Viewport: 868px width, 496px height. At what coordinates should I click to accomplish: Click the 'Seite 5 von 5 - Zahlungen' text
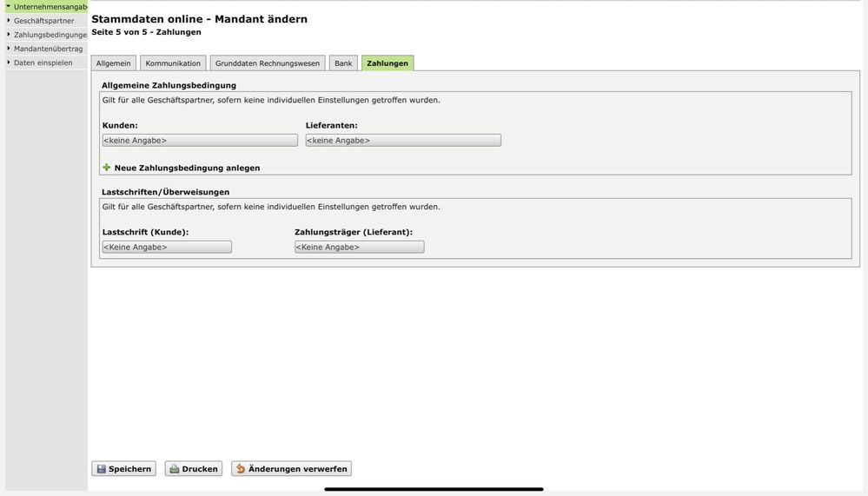click(x=146, y=32)
